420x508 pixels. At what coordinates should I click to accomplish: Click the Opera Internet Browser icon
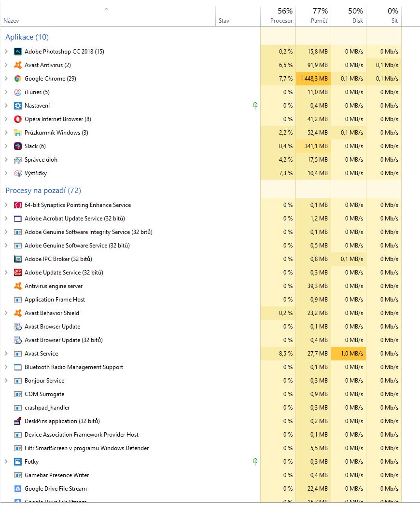tap(18, 119)
